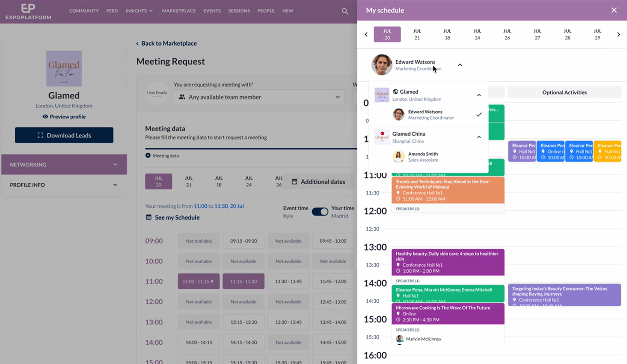Expand the Networking section

point(64,165)
